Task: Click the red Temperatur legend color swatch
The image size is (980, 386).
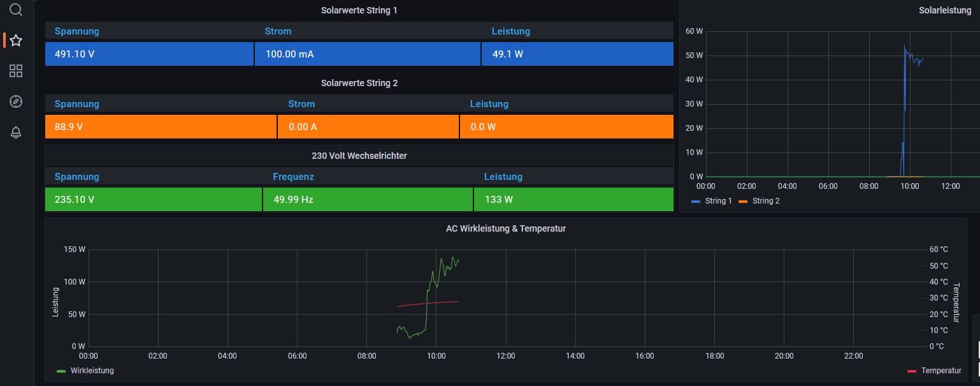Action: pos(911,371)
